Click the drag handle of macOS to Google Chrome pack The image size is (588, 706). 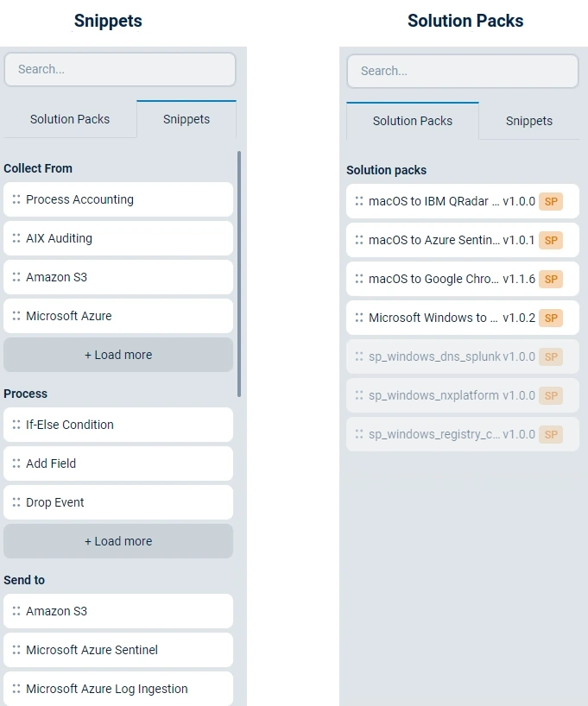pos(361,279)
